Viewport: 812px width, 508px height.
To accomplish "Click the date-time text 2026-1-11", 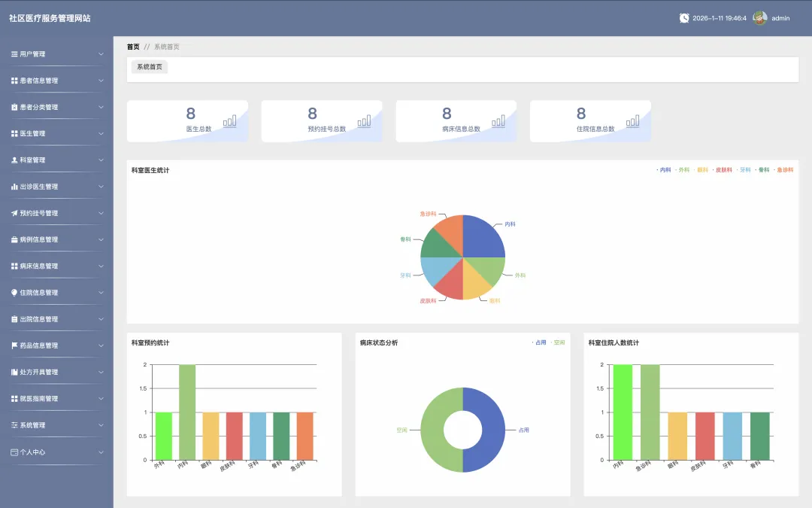I will pos(720,18).
